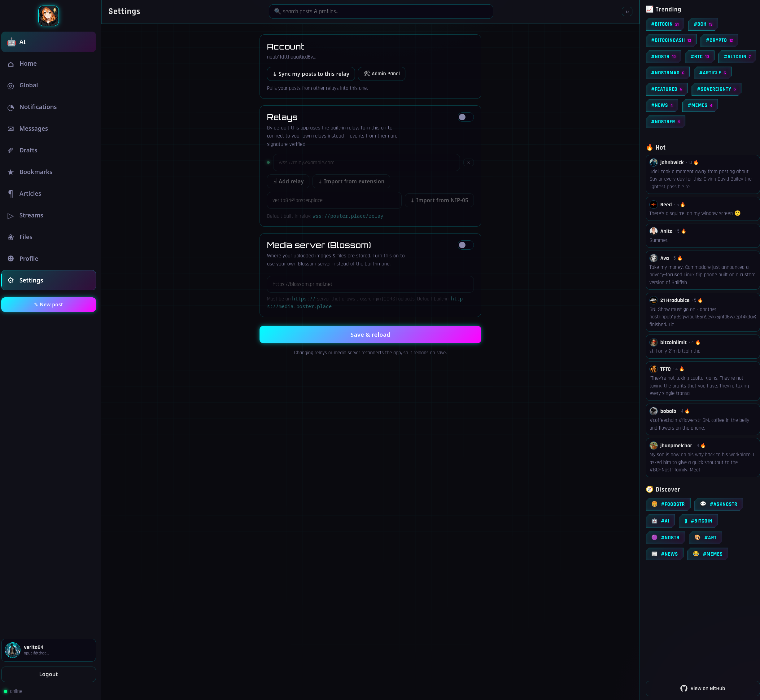
Task: Open #FOODSTR discover tag
Action: pyautogui.click(x=668, y=504)
